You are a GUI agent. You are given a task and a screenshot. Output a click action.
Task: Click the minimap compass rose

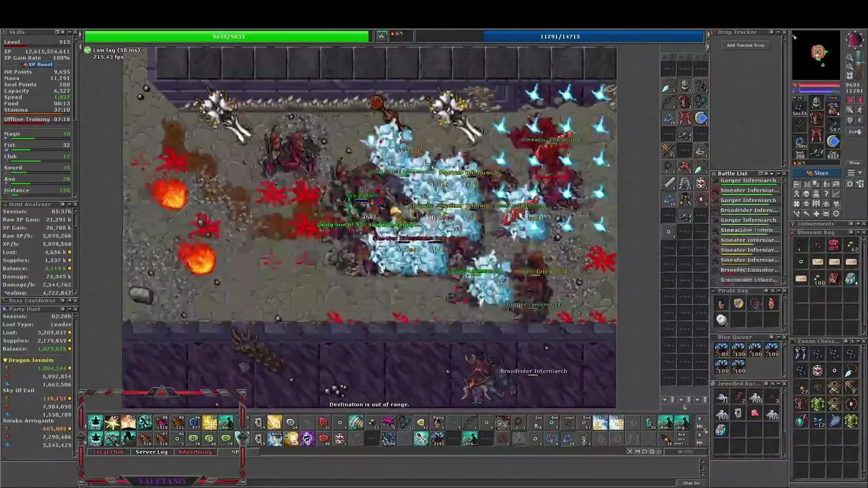pos(855,39)
